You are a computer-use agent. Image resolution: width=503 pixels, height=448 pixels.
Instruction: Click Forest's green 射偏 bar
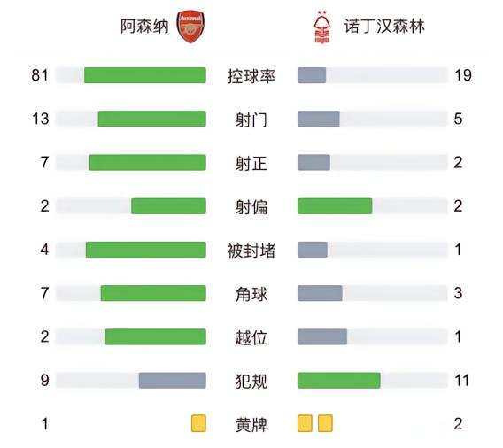(x=335, y=206)
